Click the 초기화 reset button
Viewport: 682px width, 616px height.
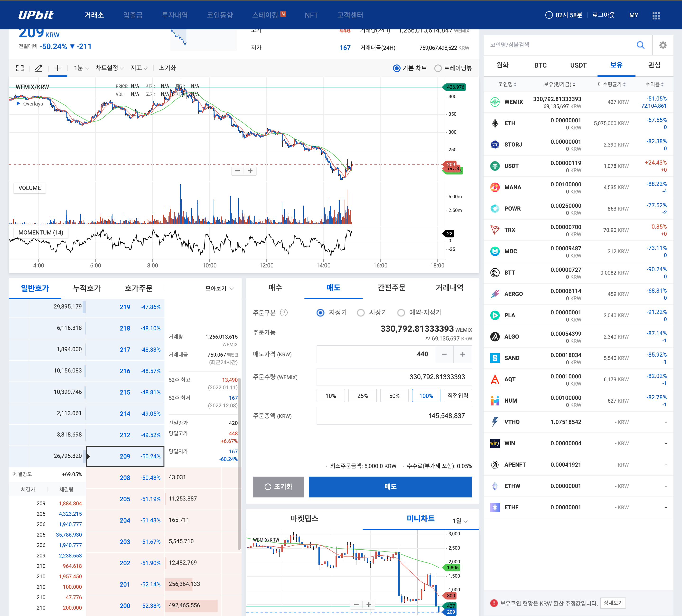tap(278, 487)
